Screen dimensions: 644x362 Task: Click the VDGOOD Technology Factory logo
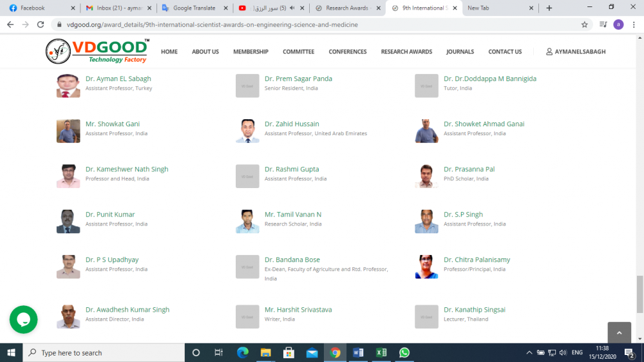pyautogui.click(x=97, y=52)
